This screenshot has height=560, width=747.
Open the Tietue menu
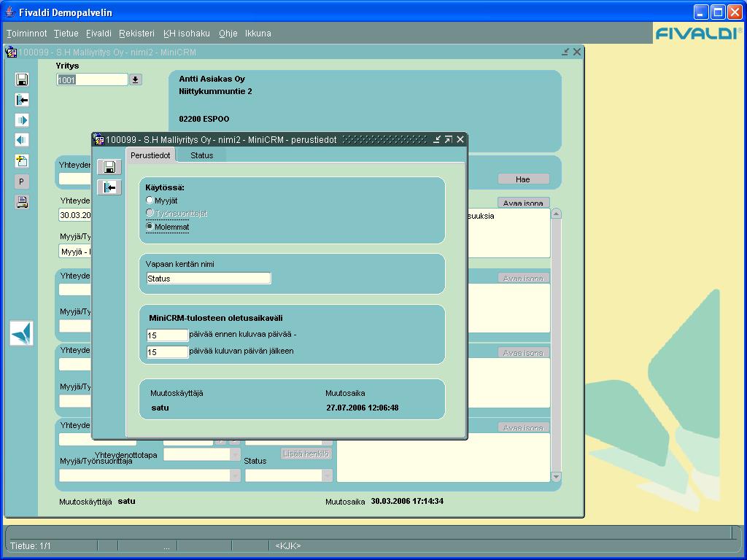(x=66, y=34)
